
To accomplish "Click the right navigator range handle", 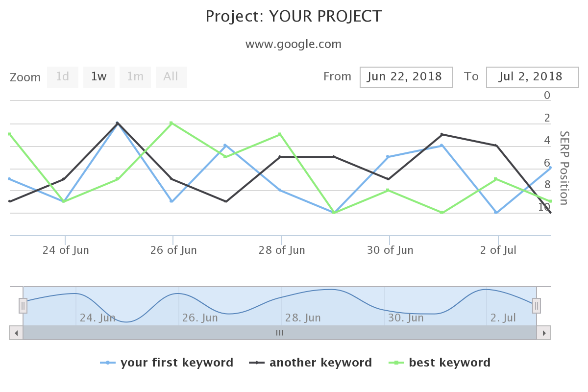I will (537, 306).
